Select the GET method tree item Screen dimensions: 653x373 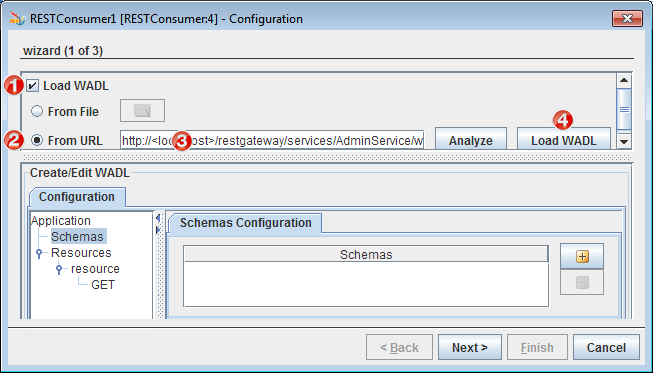103,285
